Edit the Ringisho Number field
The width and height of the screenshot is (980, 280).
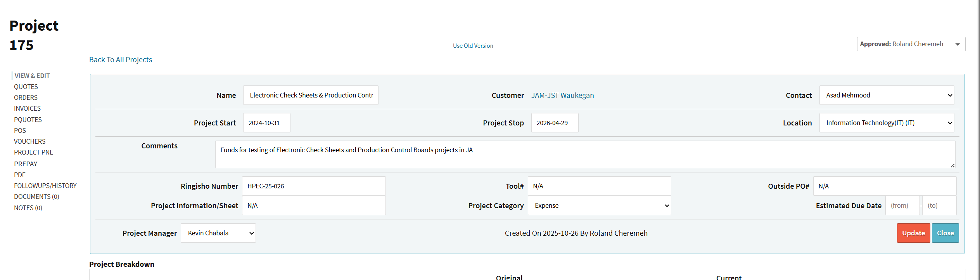pos(313,186)
